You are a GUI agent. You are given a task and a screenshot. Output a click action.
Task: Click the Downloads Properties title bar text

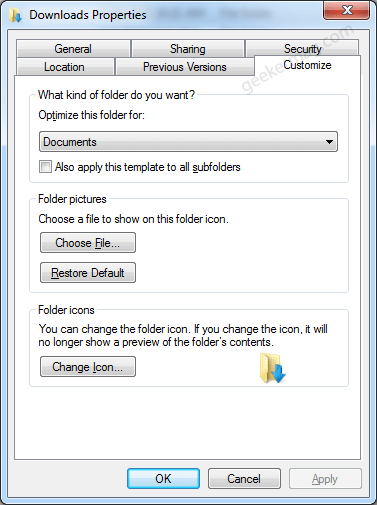[88, 15]
